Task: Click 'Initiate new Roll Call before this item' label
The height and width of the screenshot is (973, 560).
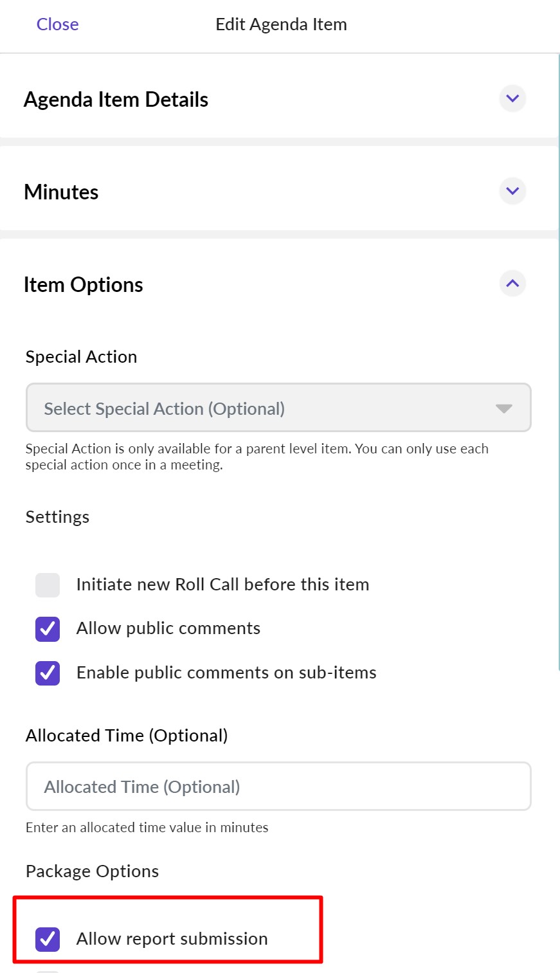Action: [x=222, y=585]
